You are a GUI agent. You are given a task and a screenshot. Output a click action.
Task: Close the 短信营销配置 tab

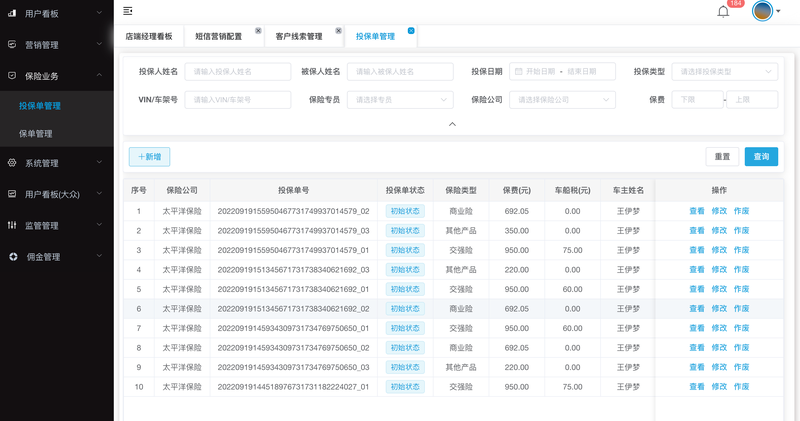pos(258,31)
